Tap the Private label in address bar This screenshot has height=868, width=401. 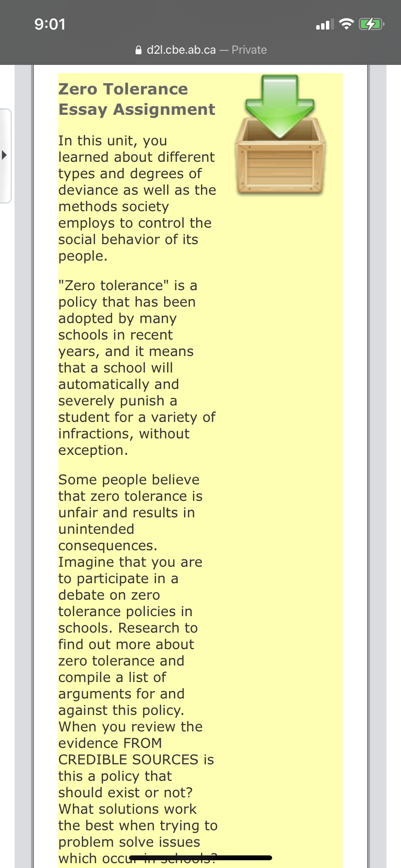[249, 50]
